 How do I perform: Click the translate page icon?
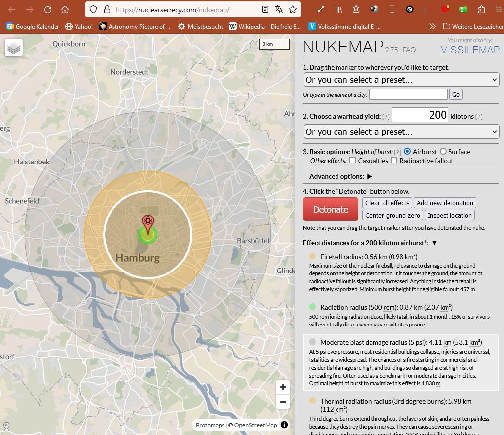coord(279,9)
